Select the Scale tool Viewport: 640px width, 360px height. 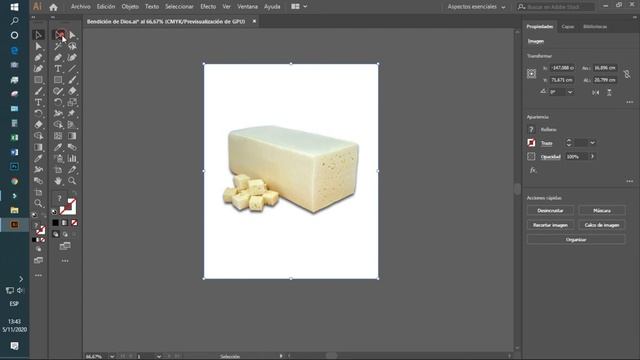pyautogui.click(x=72, y=102)
